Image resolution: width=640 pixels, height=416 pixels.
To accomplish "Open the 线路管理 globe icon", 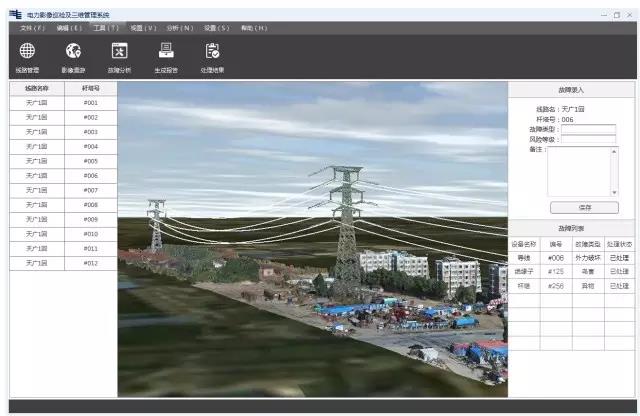I will [27, 52].
